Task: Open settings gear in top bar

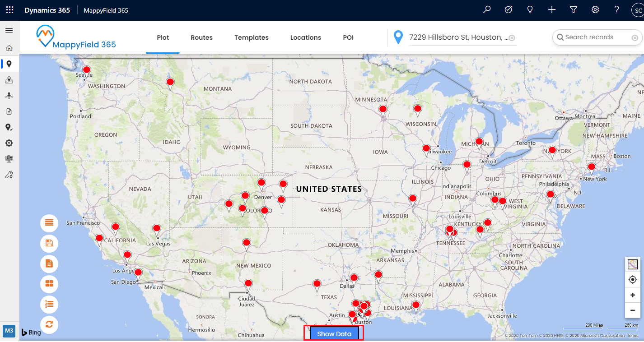Action: (595, 10)
